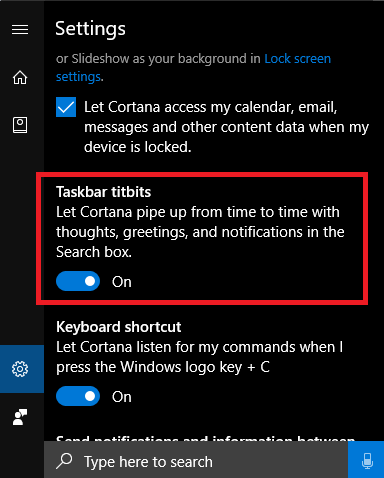Viewport: 384px width, 478px height.
Task: Click the Let Cortana pipe up description text
Action: coord(200,232)
